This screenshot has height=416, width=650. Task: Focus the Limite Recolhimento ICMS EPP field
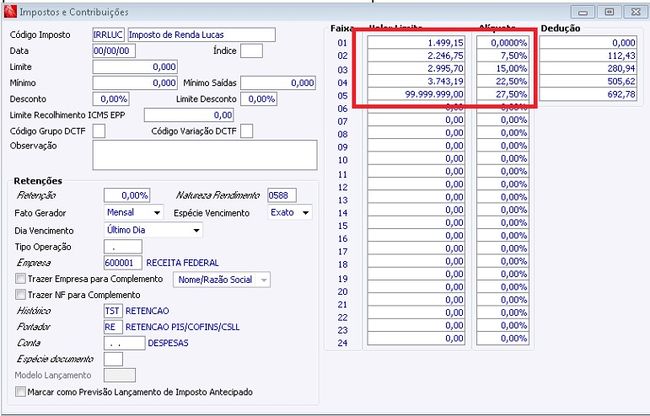189,115
